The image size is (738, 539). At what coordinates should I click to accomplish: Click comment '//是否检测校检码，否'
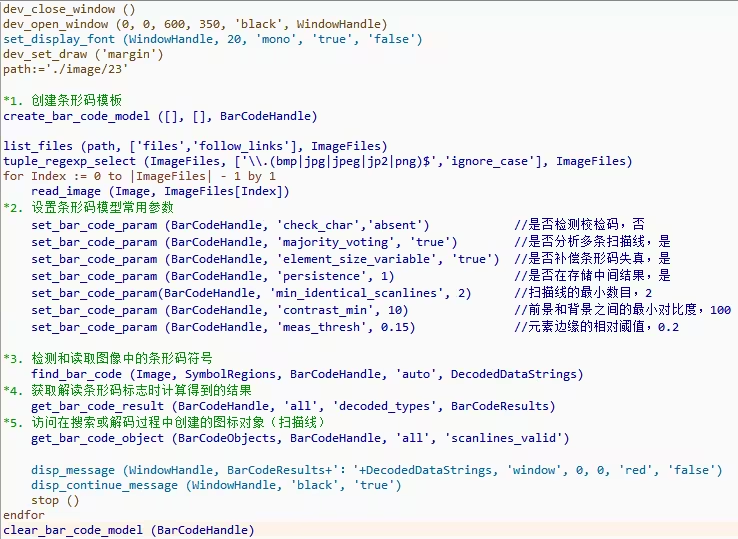coord(579,224)
